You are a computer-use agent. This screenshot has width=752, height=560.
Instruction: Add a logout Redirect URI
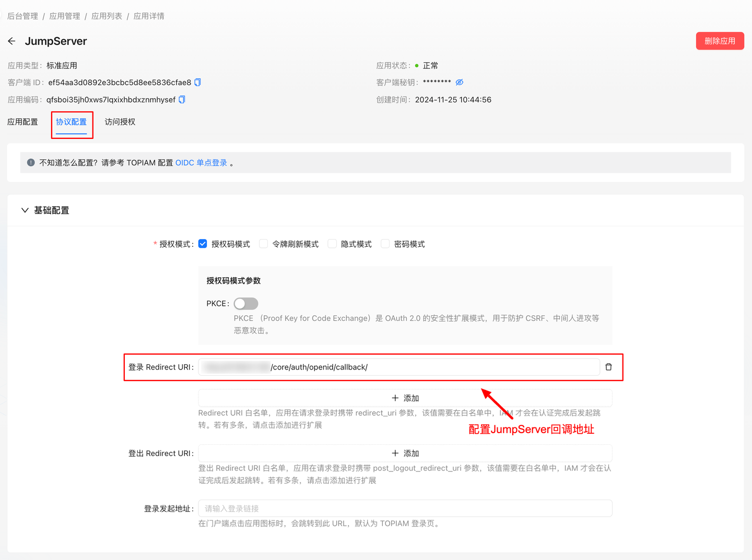[x=405, y=453]
